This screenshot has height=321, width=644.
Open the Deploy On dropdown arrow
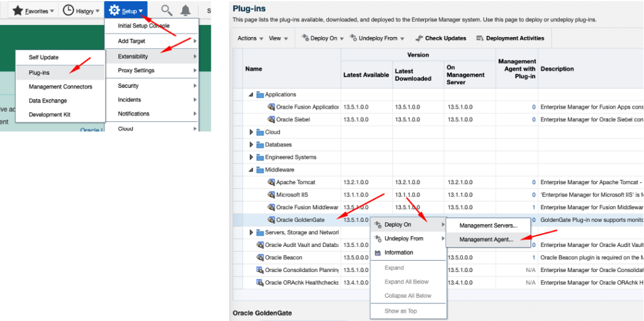pyautogui.click(x=341, y=38)
